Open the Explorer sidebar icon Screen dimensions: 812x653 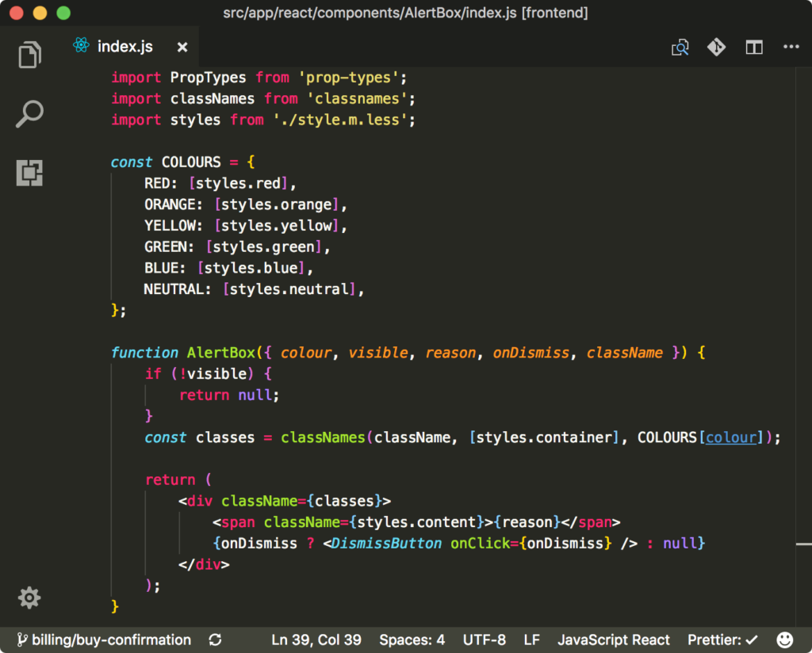point(29,54)
